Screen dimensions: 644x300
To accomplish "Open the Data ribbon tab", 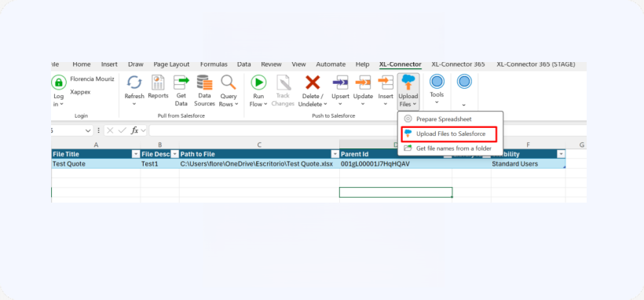I will coord(244,64).
